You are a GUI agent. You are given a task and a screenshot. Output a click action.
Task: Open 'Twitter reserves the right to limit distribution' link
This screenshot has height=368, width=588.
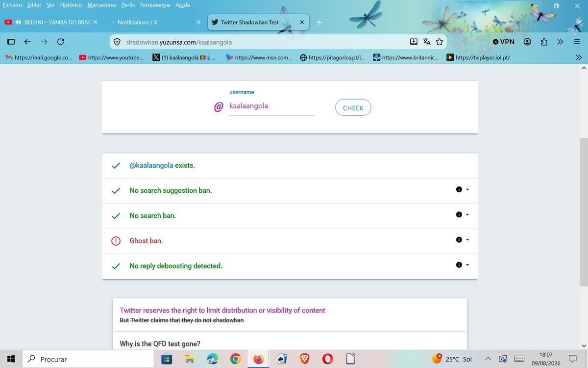point(222,310)
